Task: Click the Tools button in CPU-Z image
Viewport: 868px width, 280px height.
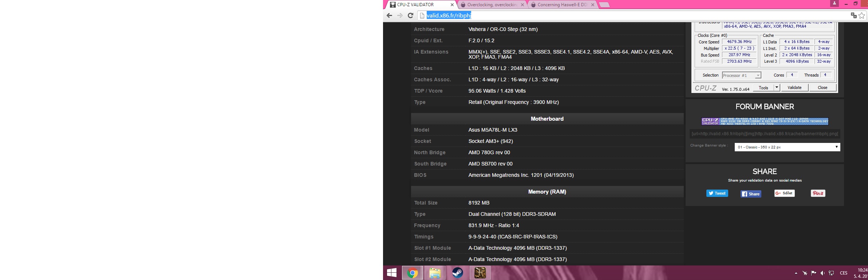Action: click(x=764, y=87)
